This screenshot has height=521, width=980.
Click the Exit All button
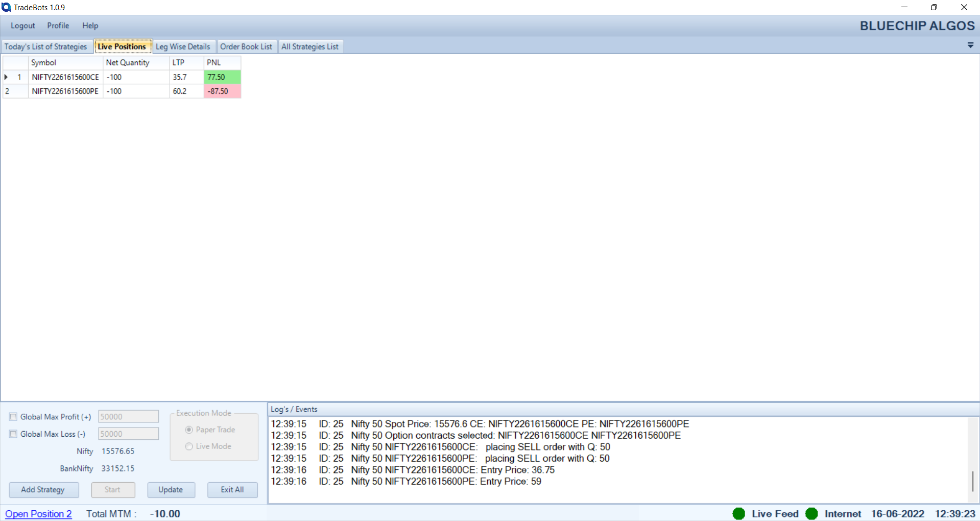click(x=232, y=490)
